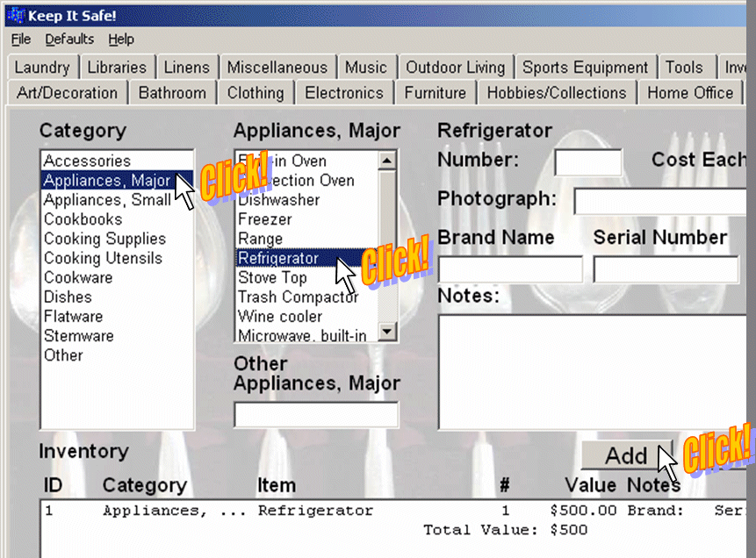Select Refrigerator in the appliances list
Image resolution: width=756 pixels, height=558 pixels.
coord(306,258)
